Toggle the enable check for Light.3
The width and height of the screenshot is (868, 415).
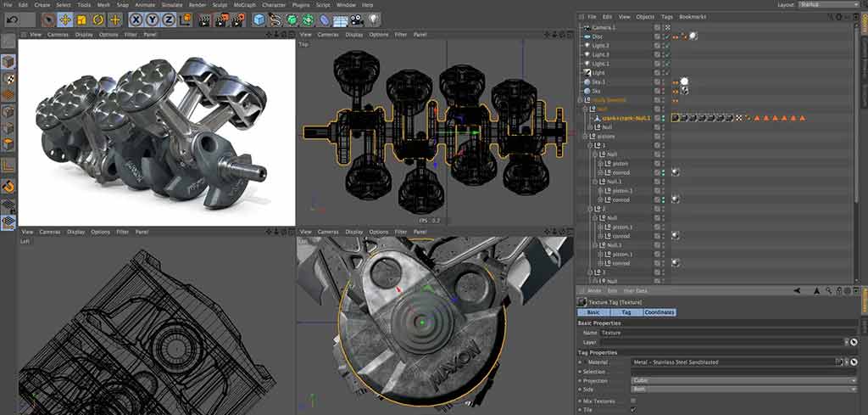click(667, 55)
